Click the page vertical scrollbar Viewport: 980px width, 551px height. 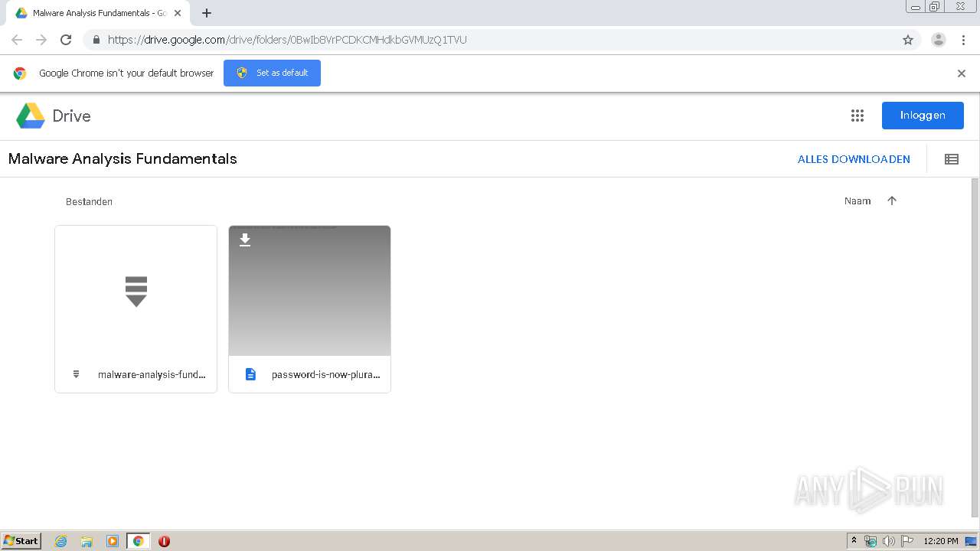975,348
